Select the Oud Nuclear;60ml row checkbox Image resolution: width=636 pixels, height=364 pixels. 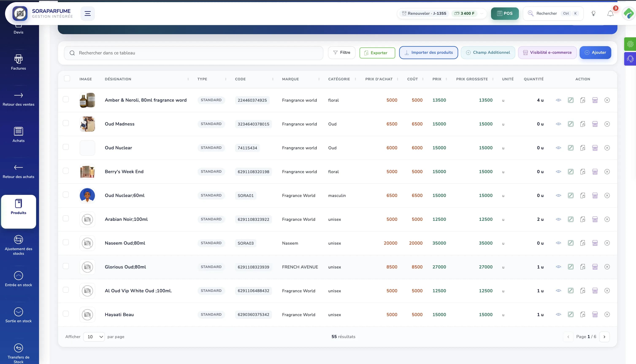click(66, 194)
